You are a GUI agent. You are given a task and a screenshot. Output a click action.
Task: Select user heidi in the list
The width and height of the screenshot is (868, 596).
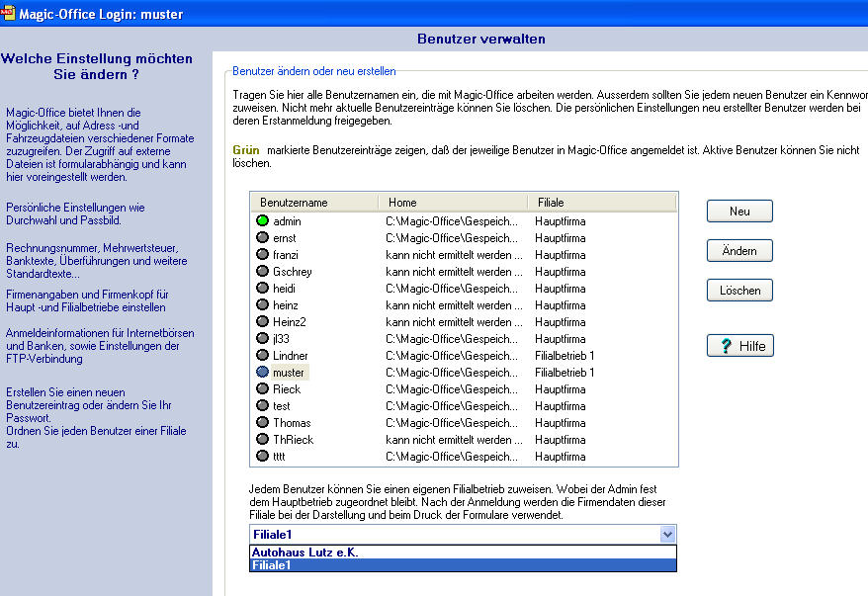[x=284, y=289]
